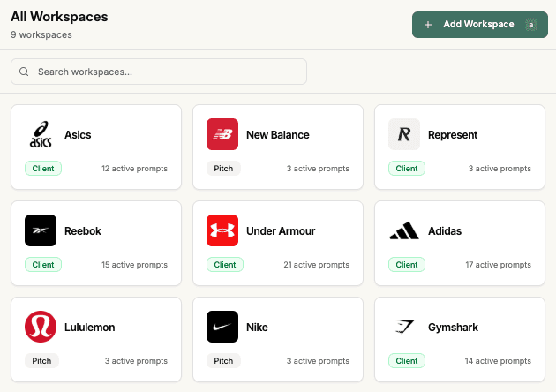The height and width of the screenshot is (392, 556).
Task: Open the Asics workspace title
Action: tap(78, 135)
